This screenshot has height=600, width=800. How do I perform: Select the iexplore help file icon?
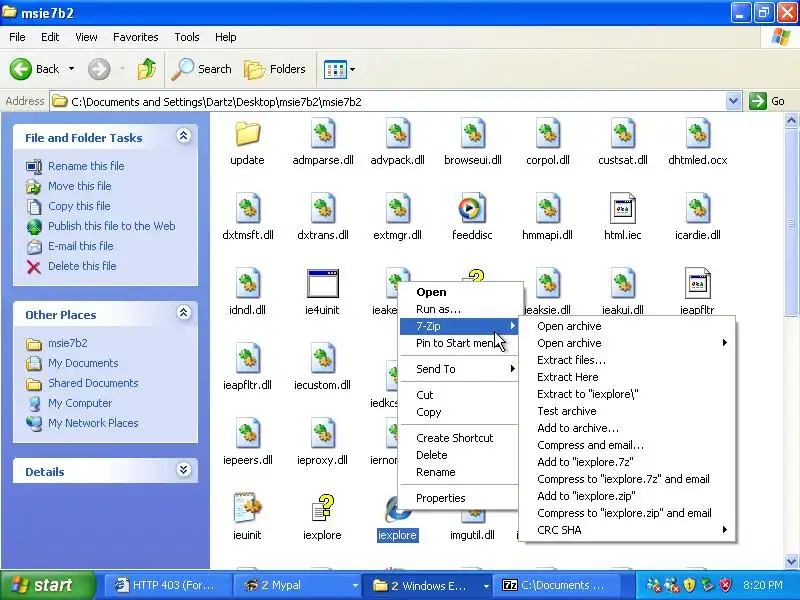[x=322, y=508]
